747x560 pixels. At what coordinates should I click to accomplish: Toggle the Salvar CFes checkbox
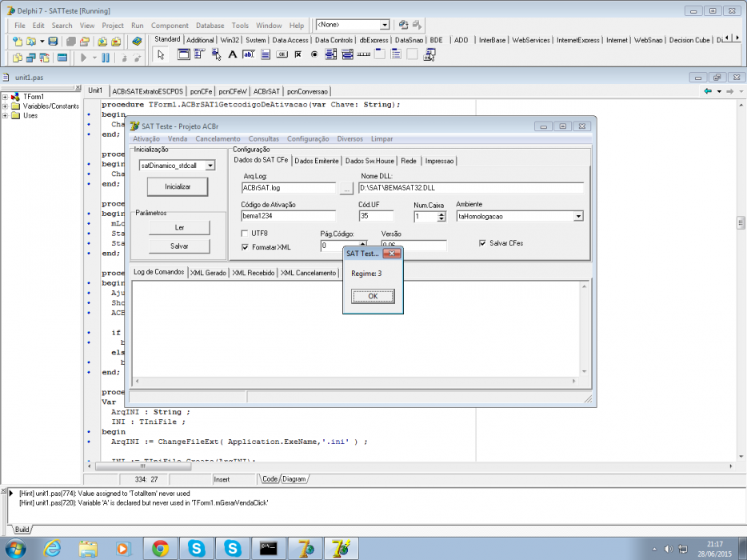point(482,243)
